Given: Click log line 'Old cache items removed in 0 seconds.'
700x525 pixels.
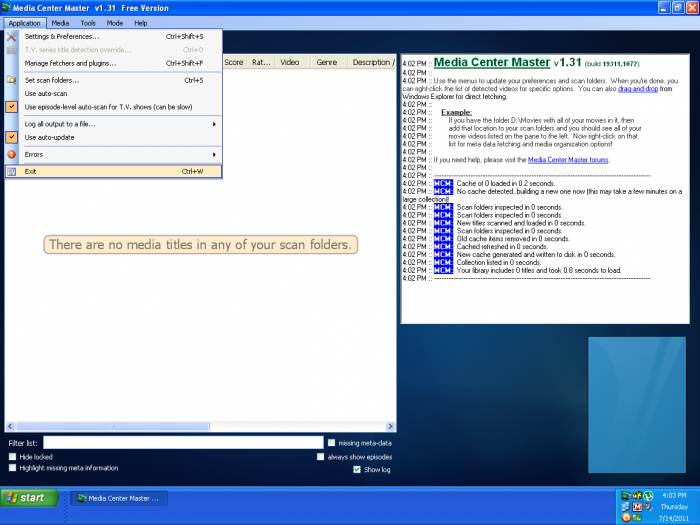Looking at the screenshot, I should tap(513, 239).
